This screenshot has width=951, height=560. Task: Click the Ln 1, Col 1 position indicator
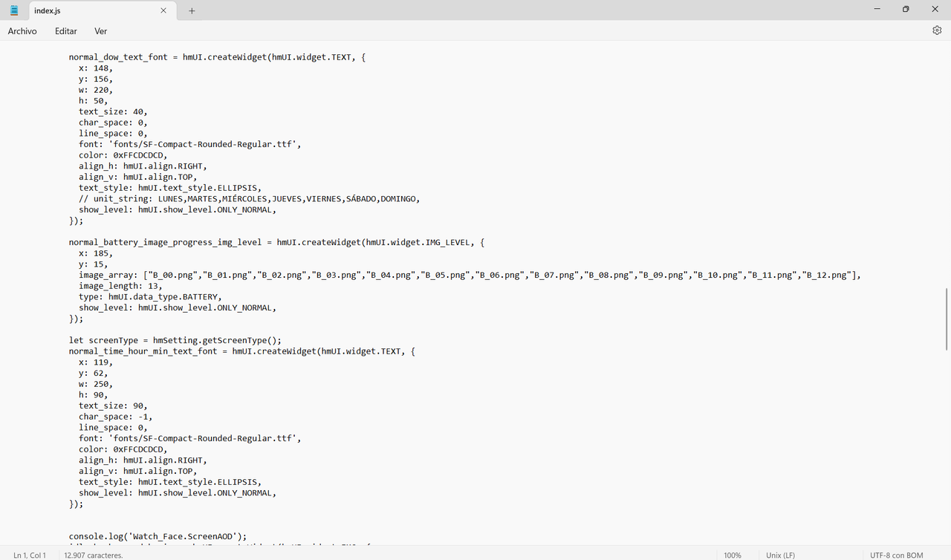point(30,555)
